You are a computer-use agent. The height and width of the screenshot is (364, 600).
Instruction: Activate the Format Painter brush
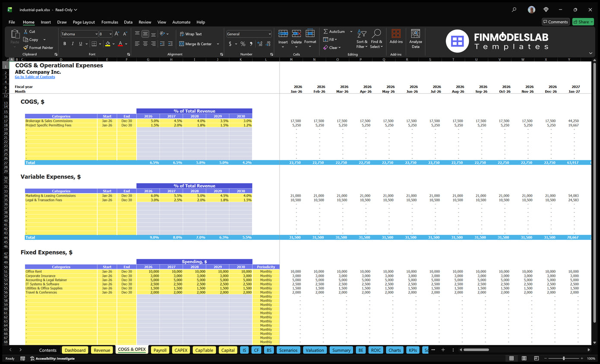26,47
